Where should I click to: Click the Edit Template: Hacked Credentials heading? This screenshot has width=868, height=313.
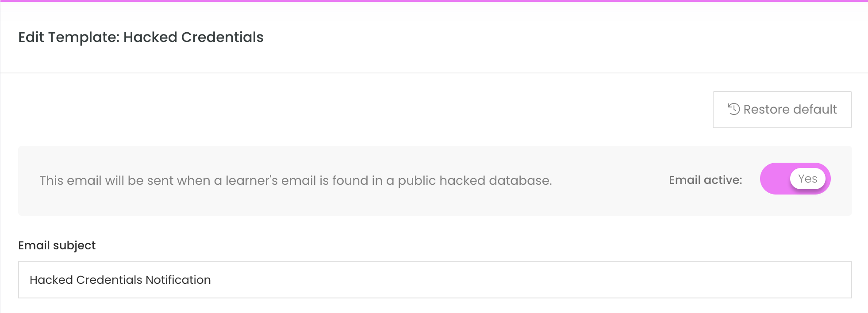141,37
